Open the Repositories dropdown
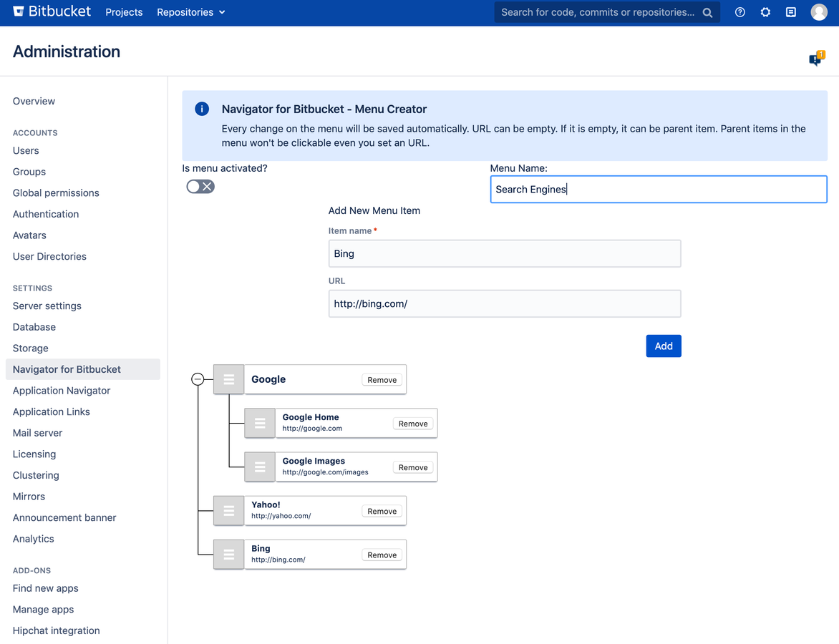This screenshot has width=839, height=644. [190, 12]
